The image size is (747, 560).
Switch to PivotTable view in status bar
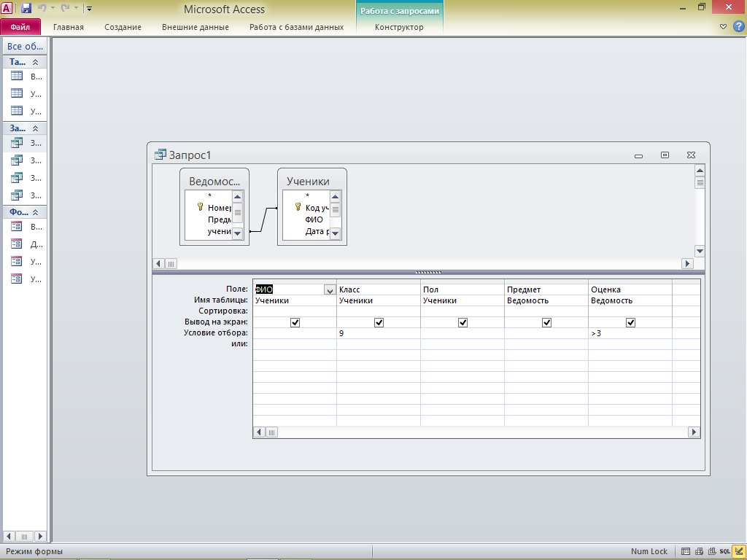[x=699, y=551]
